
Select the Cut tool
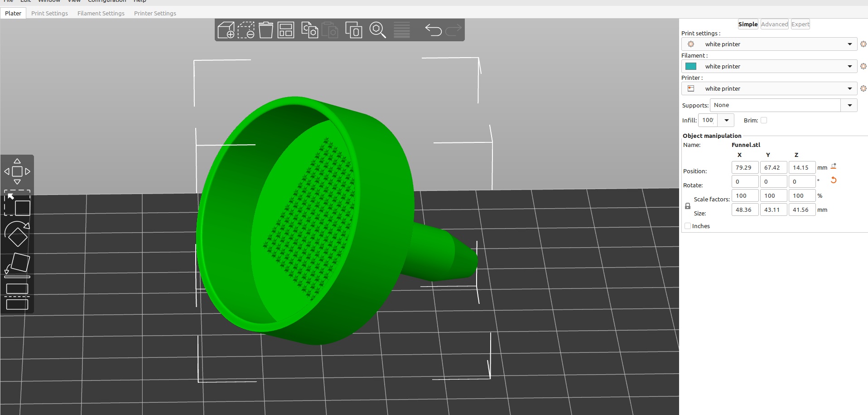17,297
